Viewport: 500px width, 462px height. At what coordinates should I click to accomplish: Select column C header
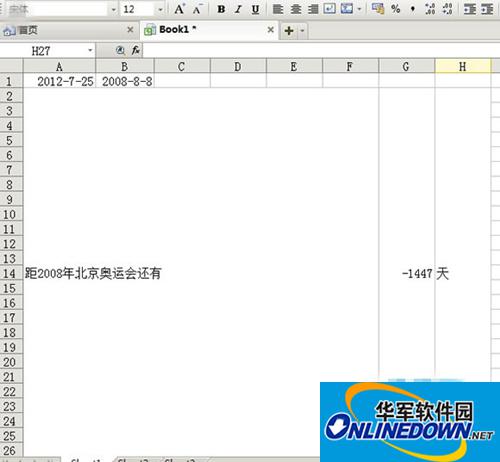tap(182, 67)
